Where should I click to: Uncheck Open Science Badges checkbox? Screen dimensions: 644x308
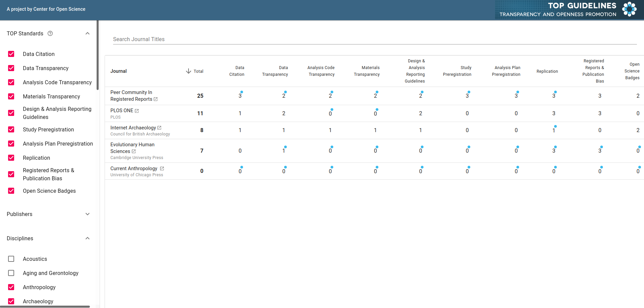pos(11,191)
